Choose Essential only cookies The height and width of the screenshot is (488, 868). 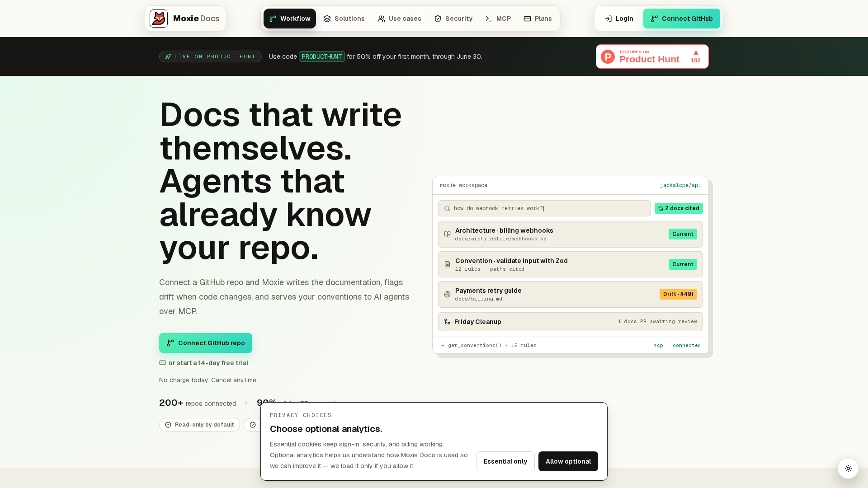point(505,461)
